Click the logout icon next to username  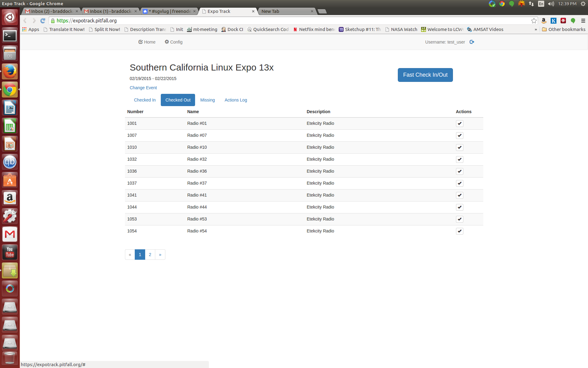click(x=472, y=42)
